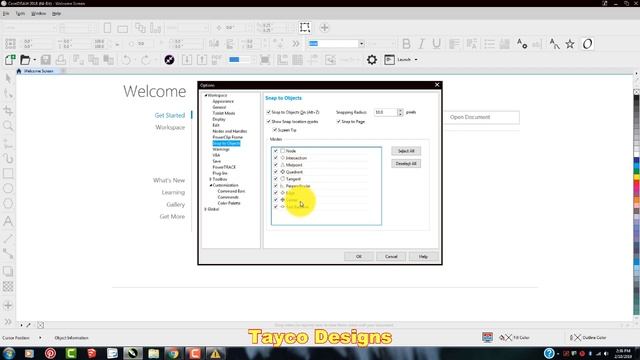Open the Launch dropdown arrow
Viewport: 640px width, 360px height.
416,60
